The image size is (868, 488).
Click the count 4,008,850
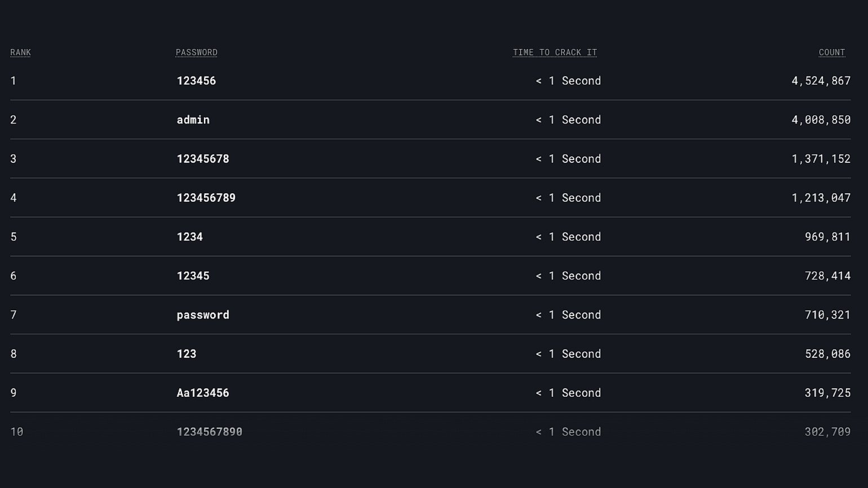pyautogui.click(x=821, y=119)
